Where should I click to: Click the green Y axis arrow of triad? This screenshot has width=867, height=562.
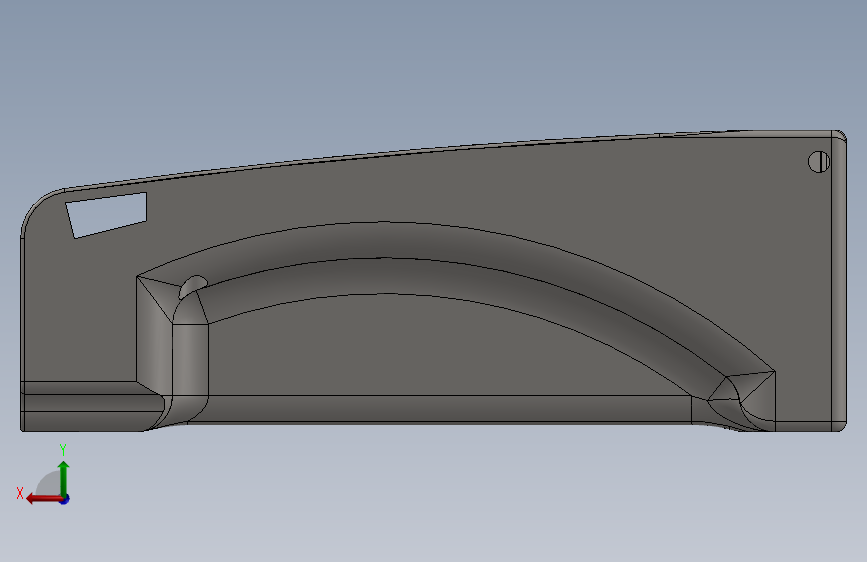click(64, 478)
